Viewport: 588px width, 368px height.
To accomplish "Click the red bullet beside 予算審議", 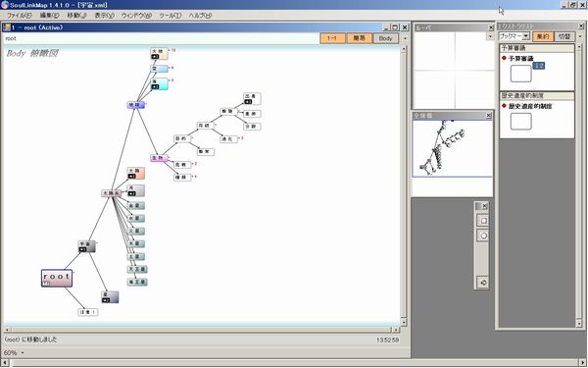I will tap(504, 58).
